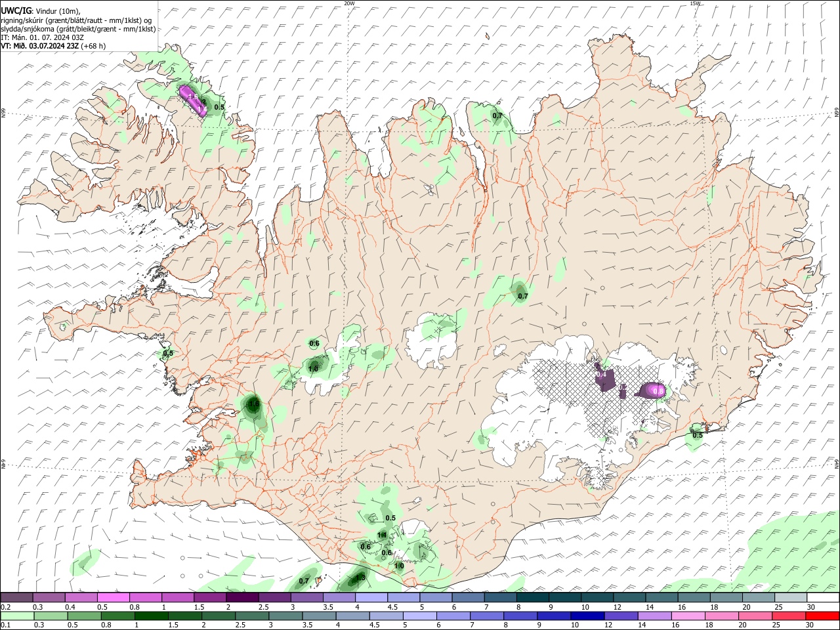Click the '0.1' label on the rain legend row
This screenshot has width=840, height=630.
coord(5,625)
